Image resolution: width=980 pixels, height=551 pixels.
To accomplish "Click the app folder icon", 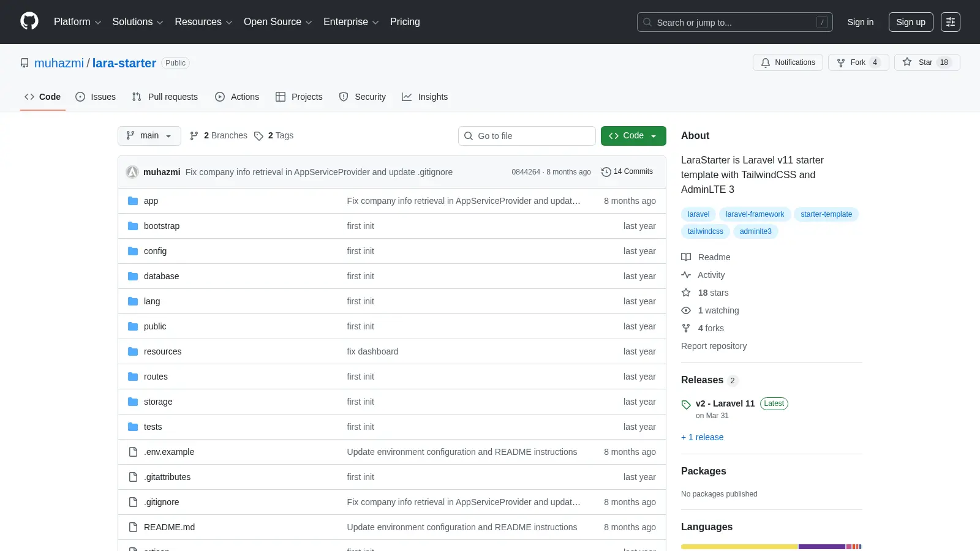I will (x=133, y=201).
